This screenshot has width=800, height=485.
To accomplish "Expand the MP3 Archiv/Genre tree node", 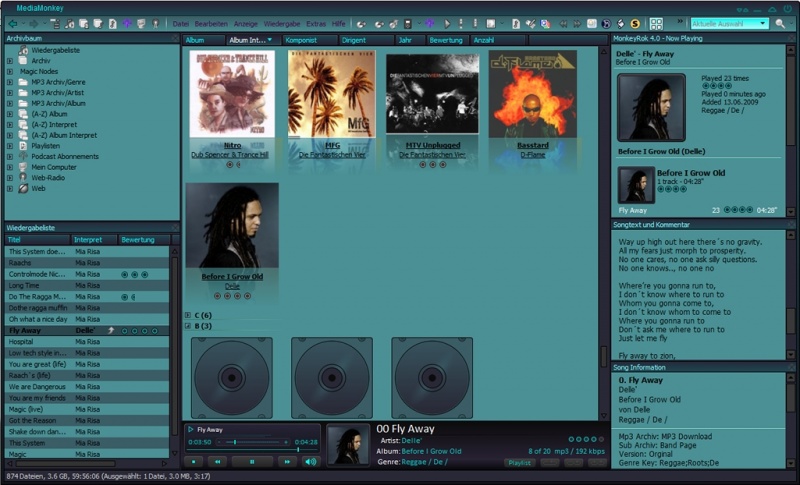I will (x=10, y=81).
